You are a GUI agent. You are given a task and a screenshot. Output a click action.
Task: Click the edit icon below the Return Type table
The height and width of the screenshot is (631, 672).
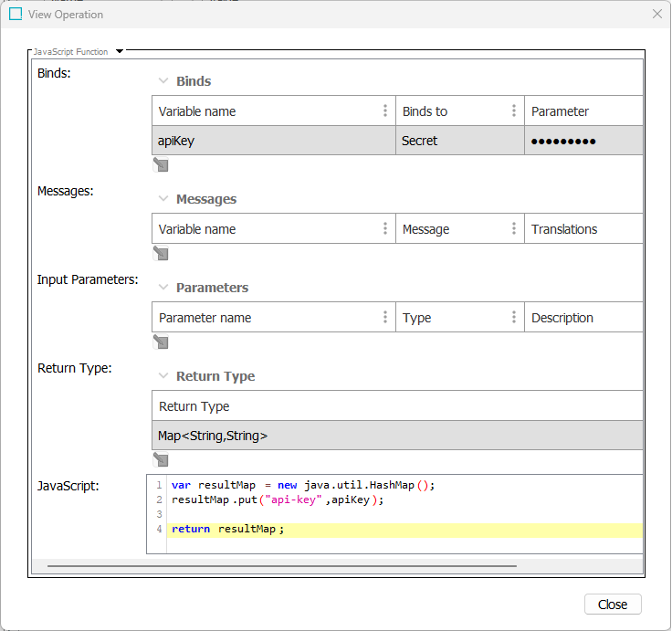point(161,461)
